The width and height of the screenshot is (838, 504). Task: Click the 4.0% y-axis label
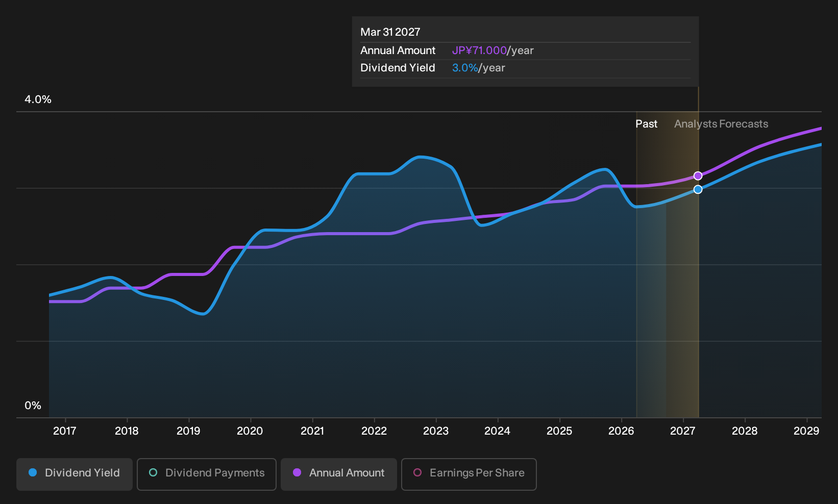[38, 99]
